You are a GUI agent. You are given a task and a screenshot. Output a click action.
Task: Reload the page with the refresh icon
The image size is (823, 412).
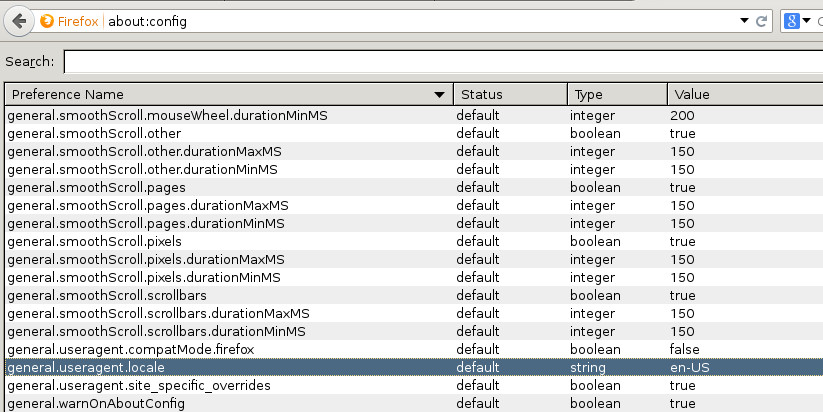coord(761,21)
